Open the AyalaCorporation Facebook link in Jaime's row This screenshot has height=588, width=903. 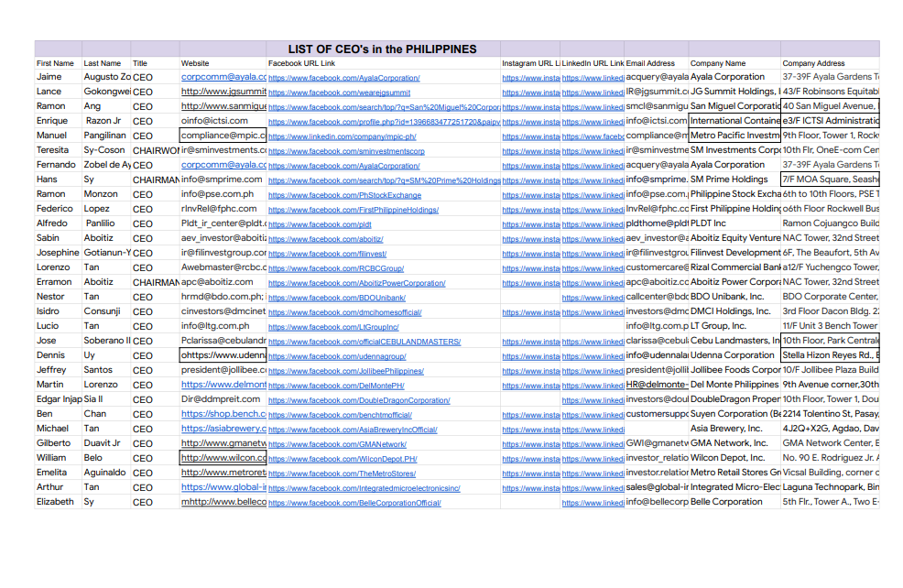[343, 78]
